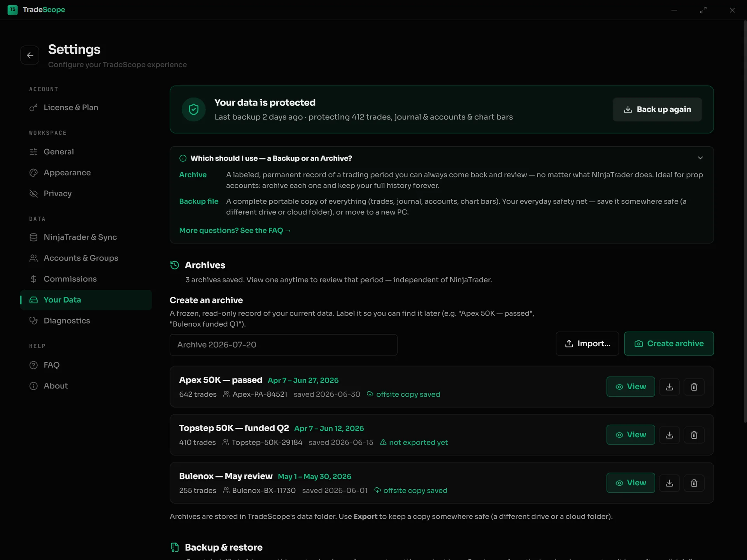Click the Topstep-50K-29184 account label
Image resolution: width=747 pixels, height=560 pixels.
coord(262,443)
